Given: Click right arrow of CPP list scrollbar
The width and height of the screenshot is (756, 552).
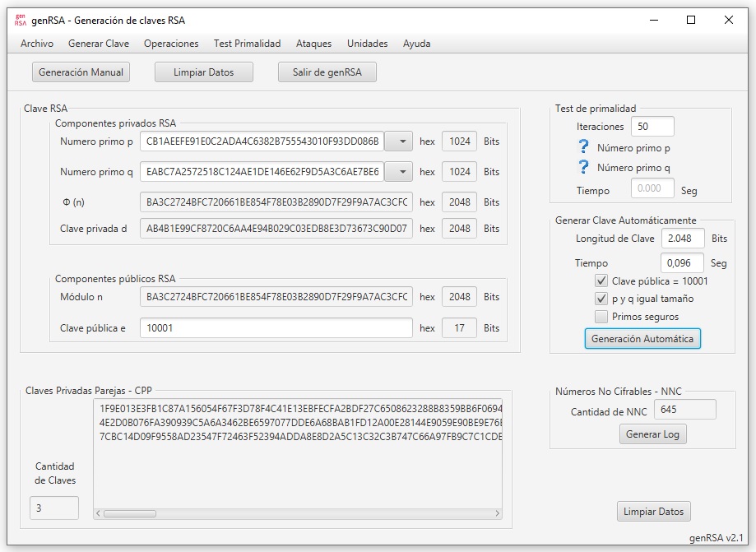Looking at the screenshot, I should point(497,514).
